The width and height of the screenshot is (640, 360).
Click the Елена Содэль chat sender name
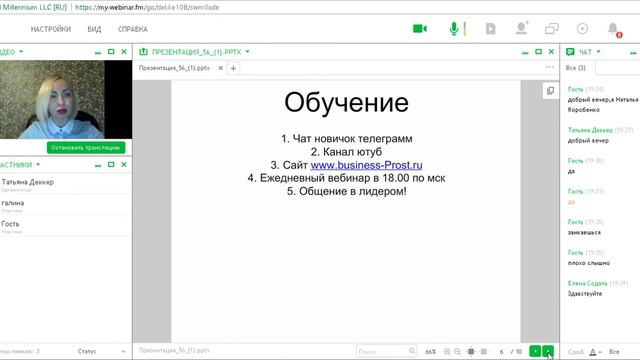[x=587, y=283]
